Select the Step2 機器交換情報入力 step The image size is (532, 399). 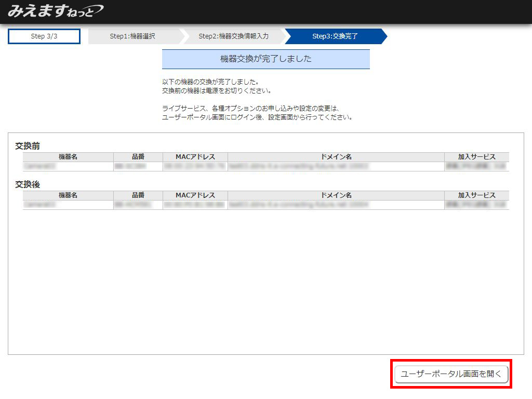(x=233, y=36)
